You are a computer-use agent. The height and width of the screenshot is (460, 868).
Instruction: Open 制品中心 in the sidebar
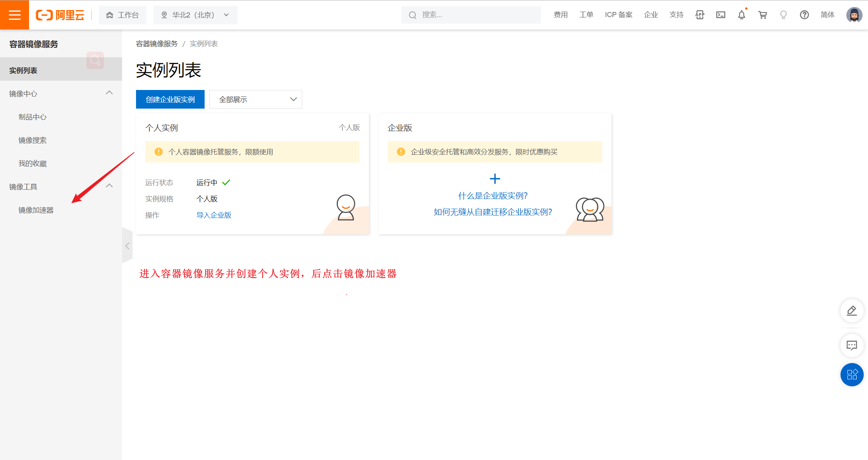[x=33, y=117]
